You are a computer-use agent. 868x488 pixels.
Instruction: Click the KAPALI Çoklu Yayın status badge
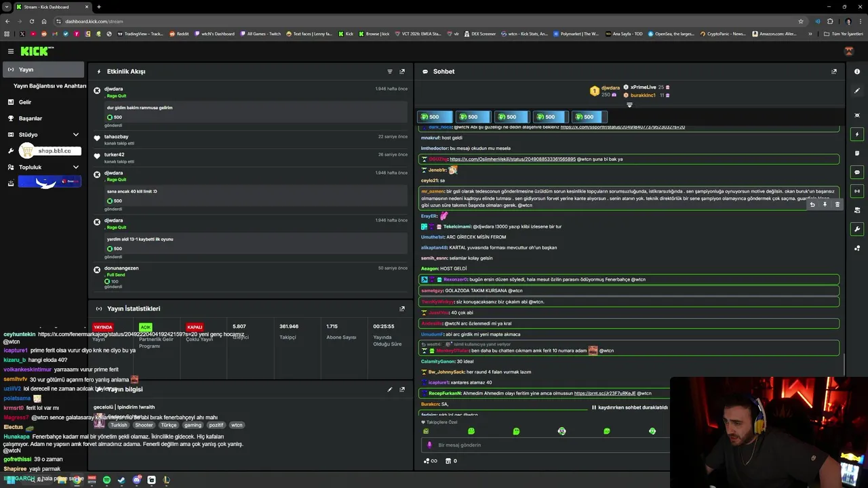195,327
